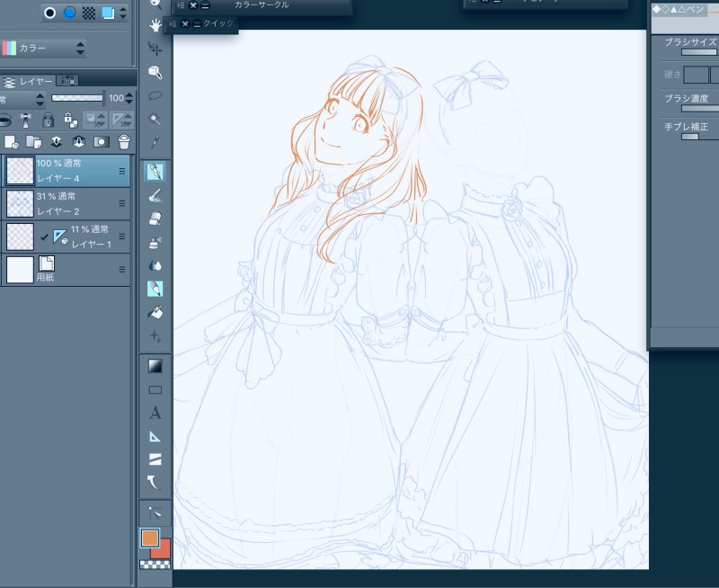Select the 用紙 paper layer
Image resolution: width=719 pixels, height=588 pixels.
tap(66, 270)
